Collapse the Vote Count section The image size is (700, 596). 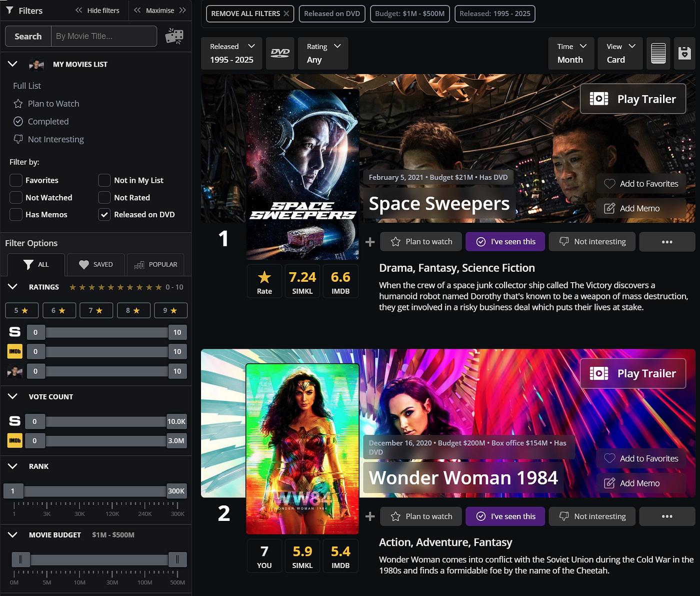[13, 396]
